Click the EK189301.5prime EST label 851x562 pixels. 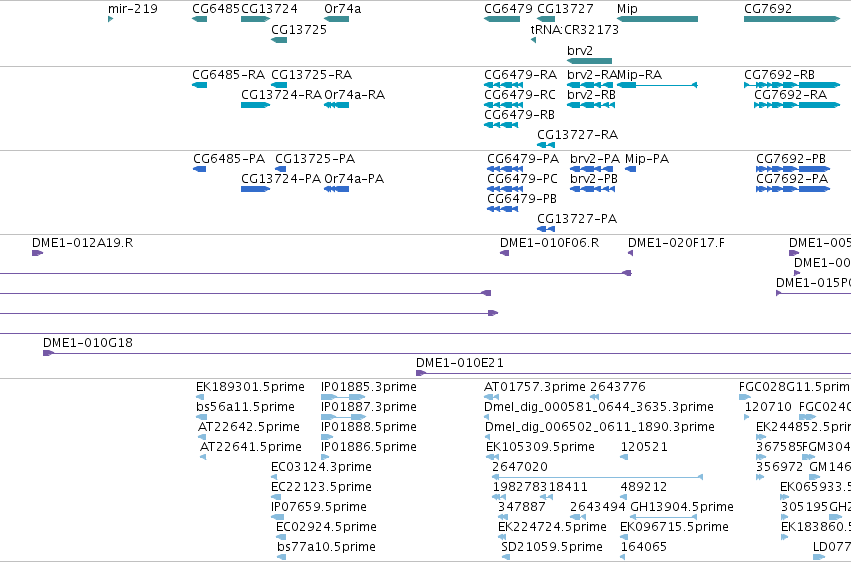250,387
